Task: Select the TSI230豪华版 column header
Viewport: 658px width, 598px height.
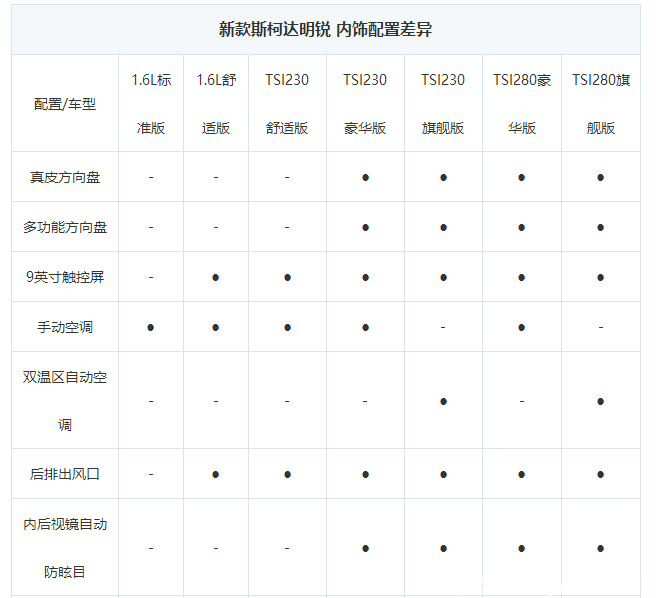Action: (365, 104)
